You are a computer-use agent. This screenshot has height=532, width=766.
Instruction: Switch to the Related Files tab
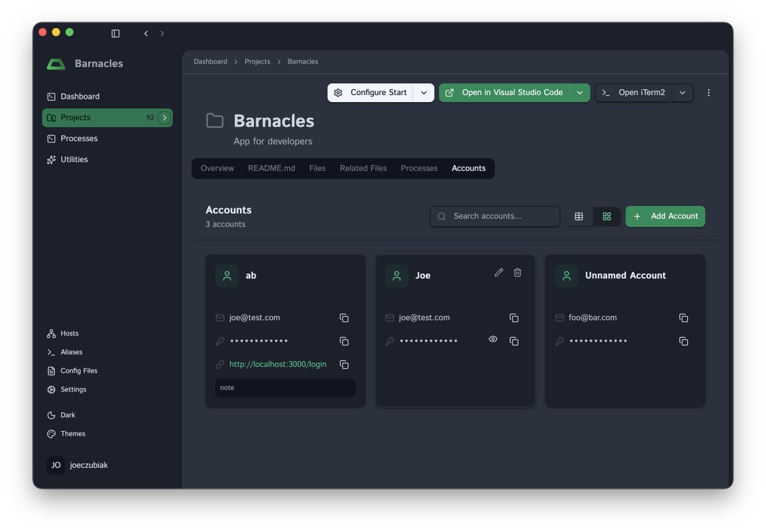(363, 168)
